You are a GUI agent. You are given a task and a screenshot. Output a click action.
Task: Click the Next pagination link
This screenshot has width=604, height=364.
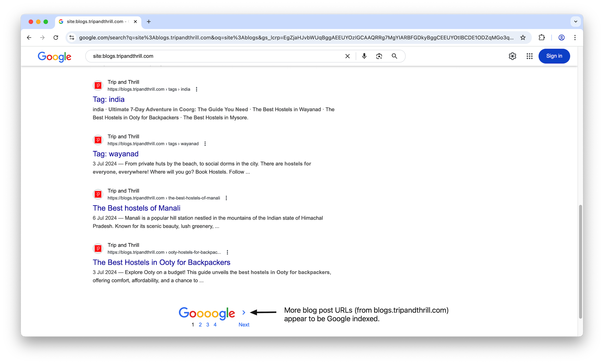coord(244,325)
